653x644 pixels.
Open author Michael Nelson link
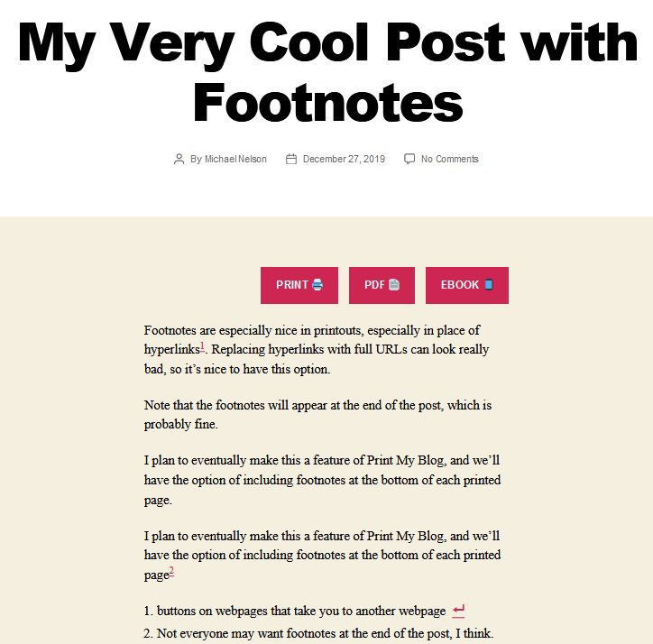click(x=235, y=159)
